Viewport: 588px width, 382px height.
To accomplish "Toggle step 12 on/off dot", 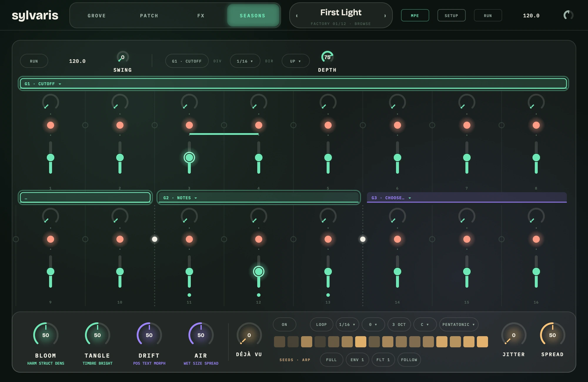I will click(259, 239).
